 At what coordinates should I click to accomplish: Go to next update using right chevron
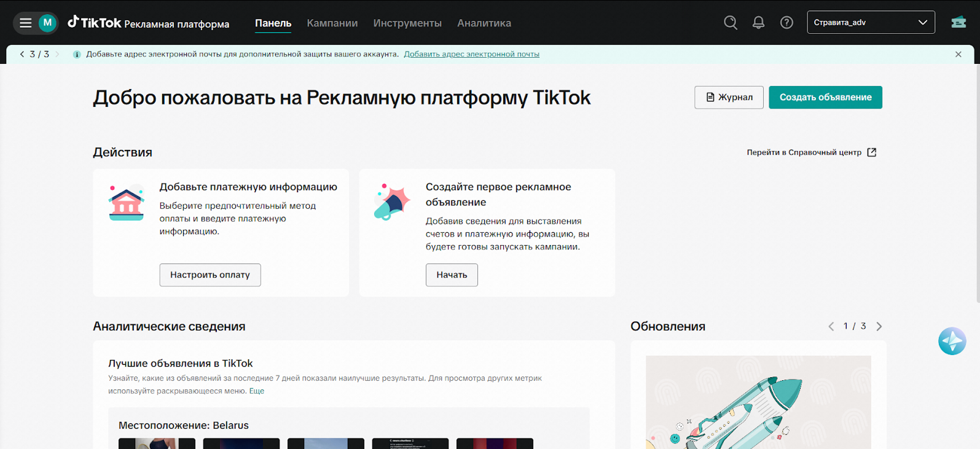tap(879, 327)
